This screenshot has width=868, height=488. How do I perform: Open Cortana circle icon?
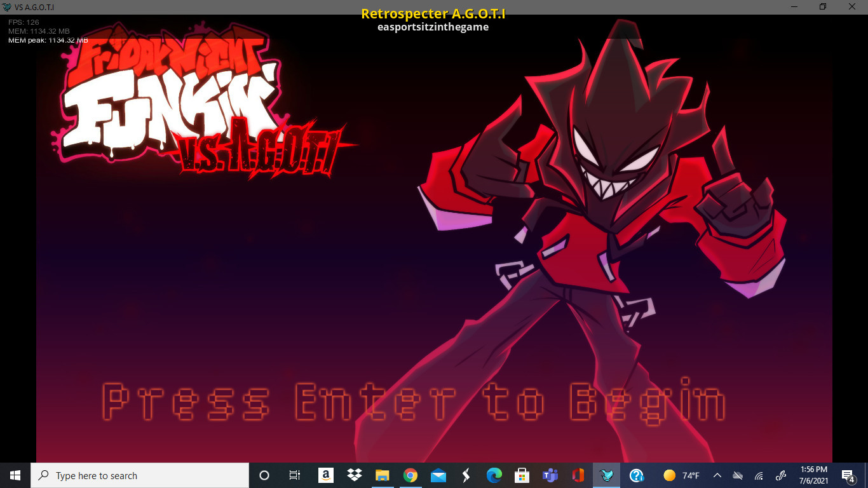(x=264, y=475)
